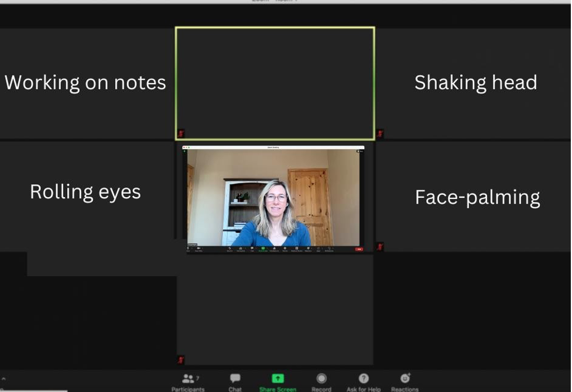Screen dimensions: 572x392
Task: Start recording with the Record button
Action: 321,382
